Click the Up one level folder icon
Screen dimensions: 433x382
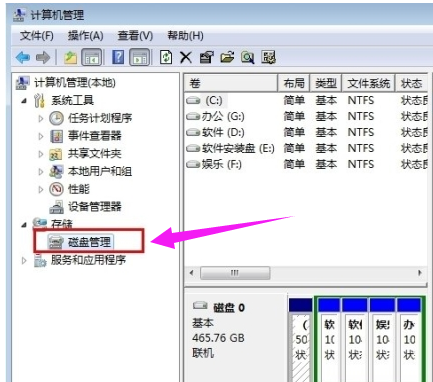[70, 57]
